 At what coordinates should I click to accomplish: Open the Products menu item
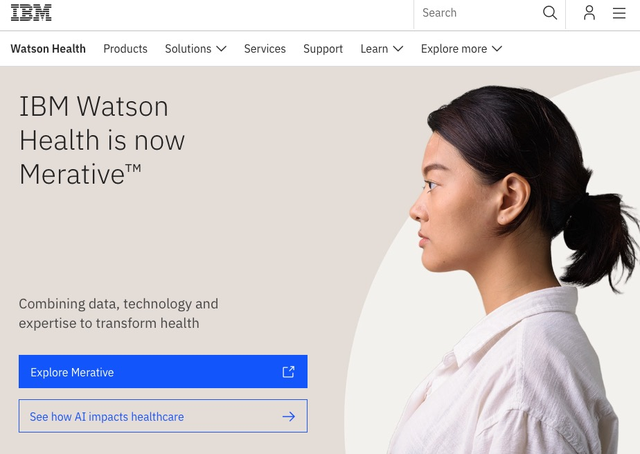(125, 49)
